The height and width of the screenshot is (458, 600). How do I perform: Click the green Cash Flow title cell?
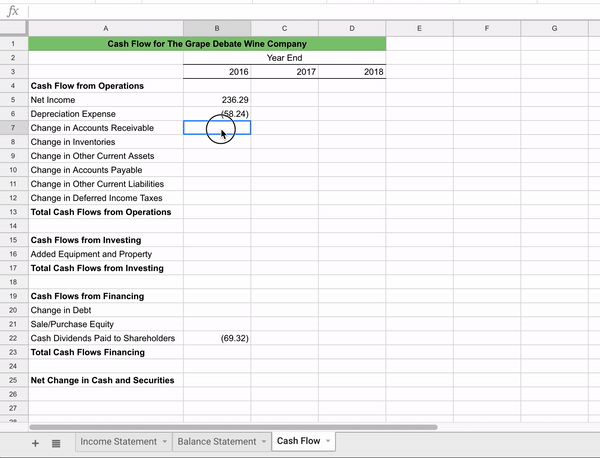(x=207, y=44)
